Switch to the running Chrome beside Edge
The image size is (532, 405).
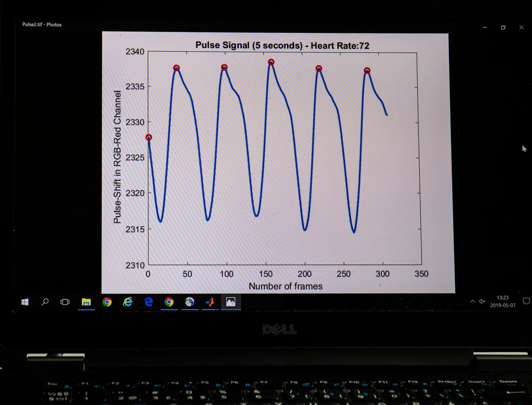(x=169, y=302)
